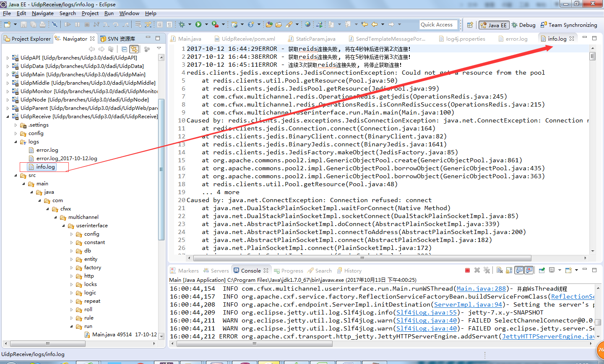Screen dimensions: 604x364
Task: Click the Print icon in toolbar
Action: pyautogui.click(x=42, y=24)
